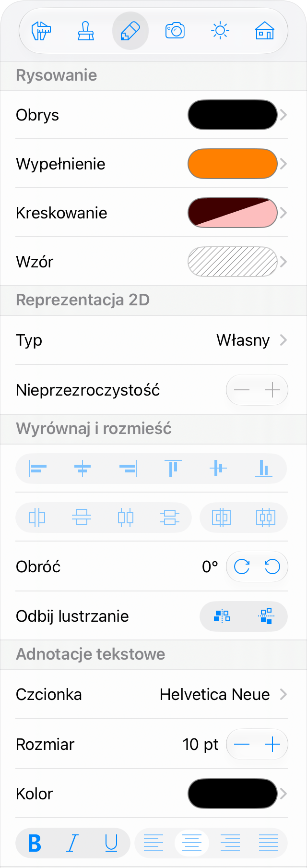Image resolution: width=307 pixels, height=868 pixels.
Task: Align objects to top edges
Action: tap(173, 468)
